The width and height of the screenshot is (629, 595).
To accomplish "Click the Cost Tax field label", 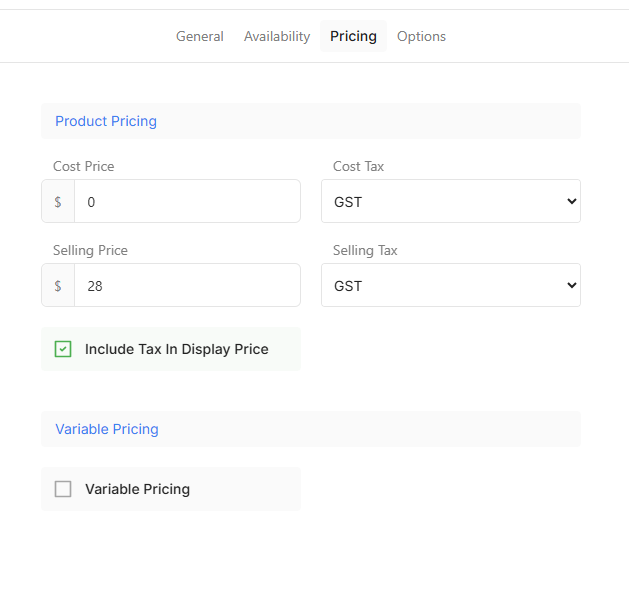I will [358, 166].
